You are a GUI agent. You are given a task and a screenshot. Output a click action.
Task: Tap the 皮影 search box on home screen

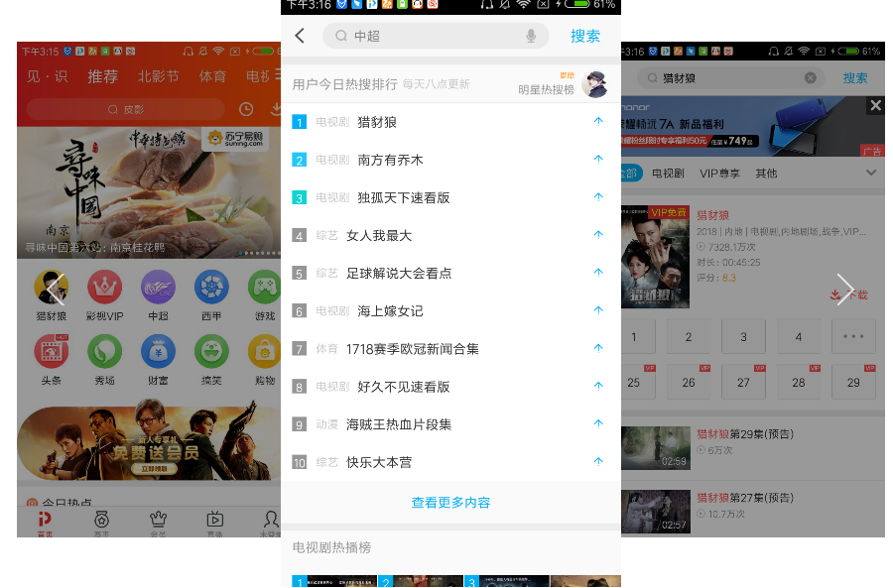point(126,109)
